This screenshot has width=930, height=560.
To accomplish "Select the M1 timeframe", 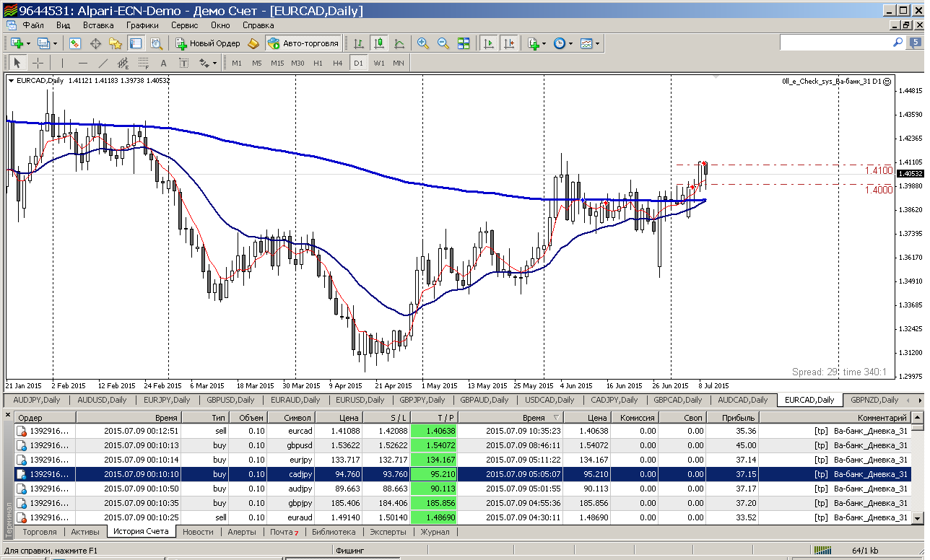I will click(x=237, y=63).
